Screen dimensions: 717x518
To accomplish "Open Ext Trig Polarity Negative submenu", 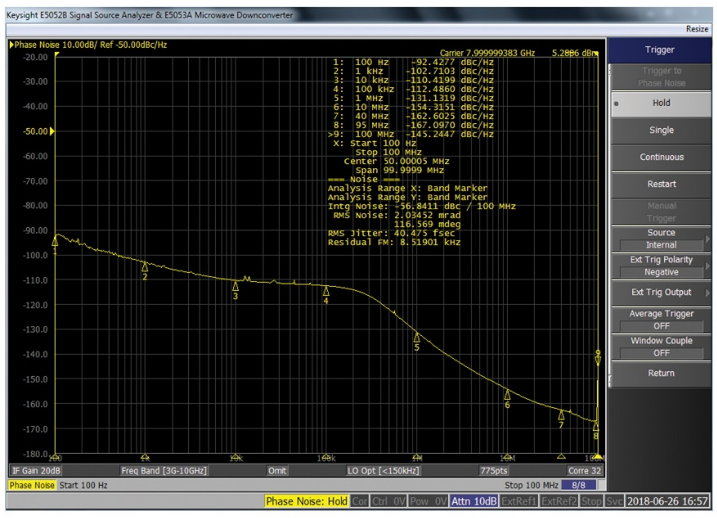I will (x=661, y=266).
